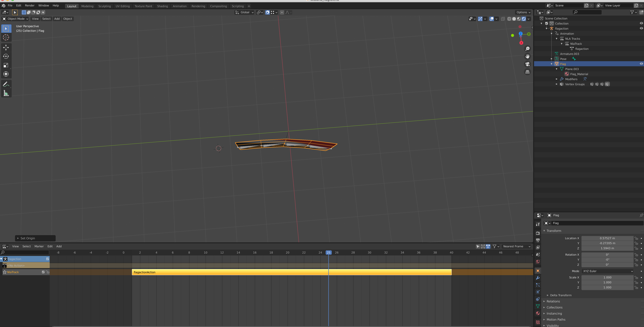Image resolution: width=644 pixels, height=327 pixels.
Task: Select the Move tool in the toolbar
Action: (x=6, y=47)
